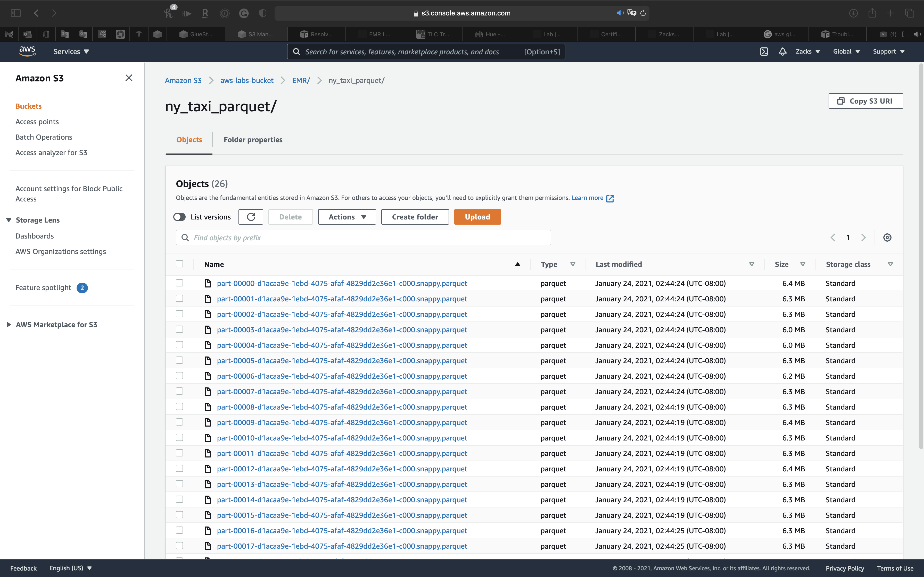
Task: Go to next objects page arrow
Action: 863,237
